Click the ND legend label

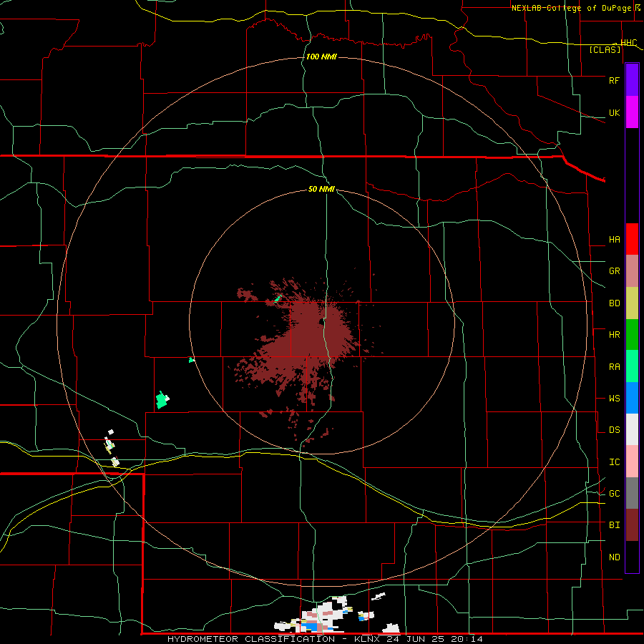[x=614, y=557]
